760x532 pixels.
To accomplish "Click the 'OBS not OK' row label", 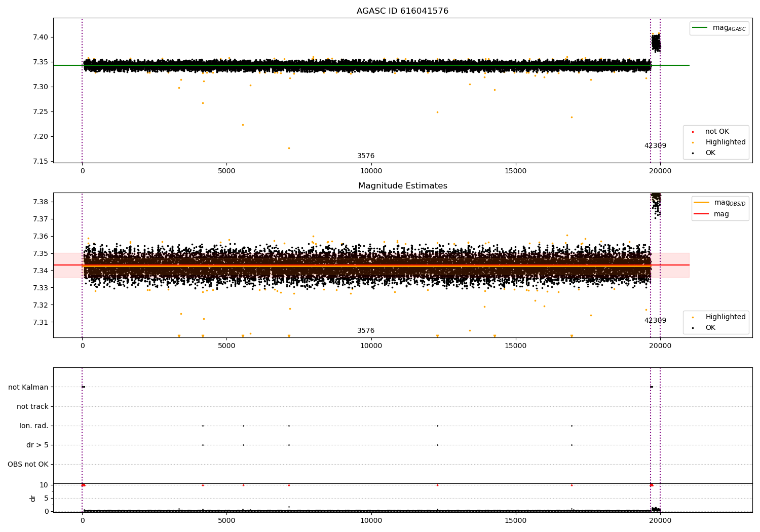I will point(28,465).
